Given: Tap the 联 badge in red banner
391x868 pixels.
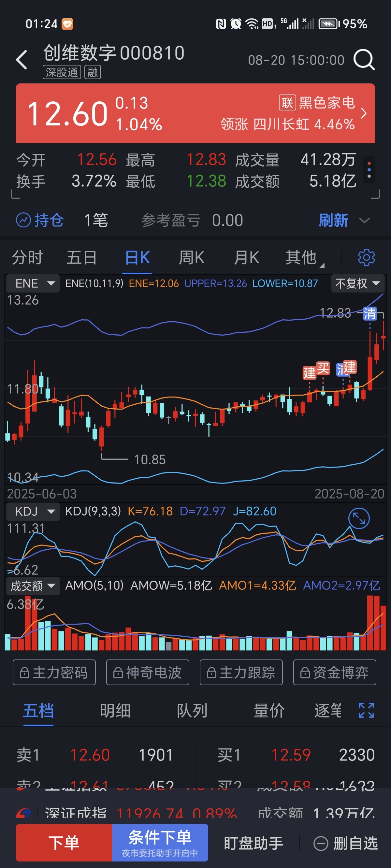Looking at the screenshot, I should pos(287,103).
